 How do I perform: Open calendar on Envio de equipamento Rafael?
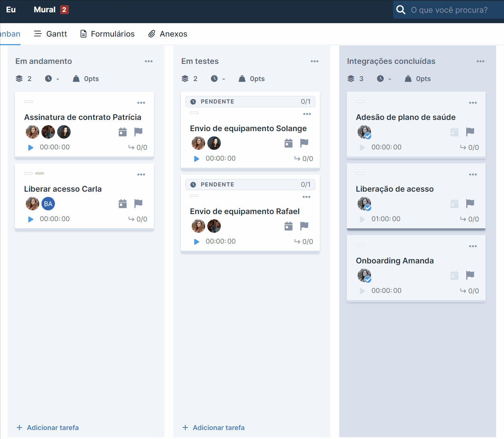[x=288, y=226]
